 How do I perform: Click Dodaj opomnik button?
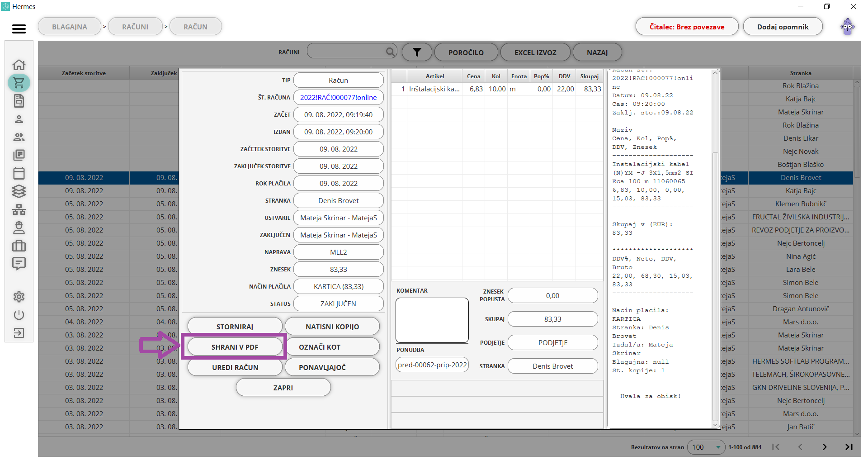pyautogui.click(x=783, y=27)
